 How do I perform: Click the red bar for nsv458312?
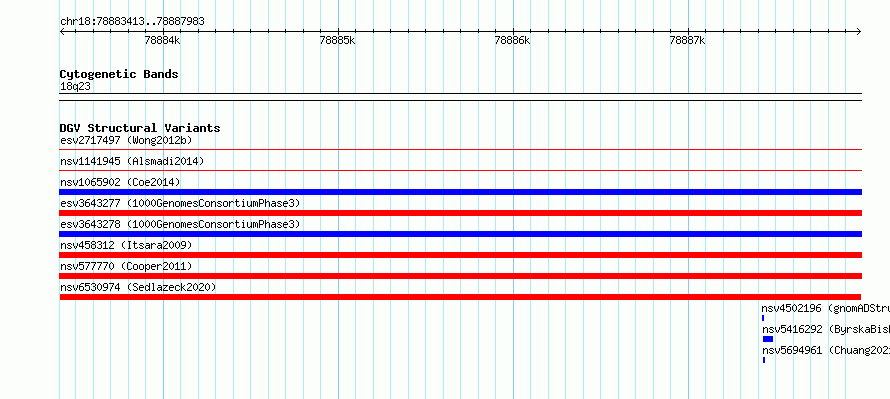point(461,255)
